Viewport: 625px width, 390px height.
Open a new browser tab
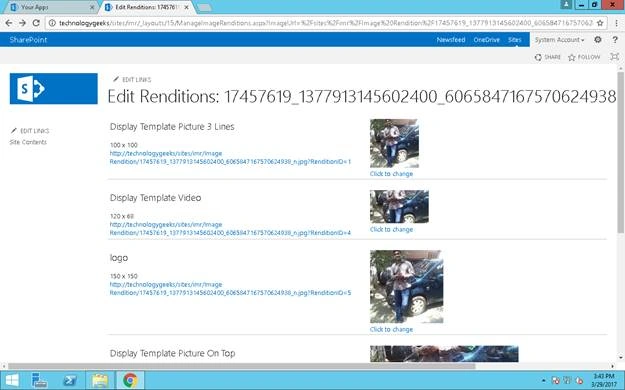pos(204,7)
